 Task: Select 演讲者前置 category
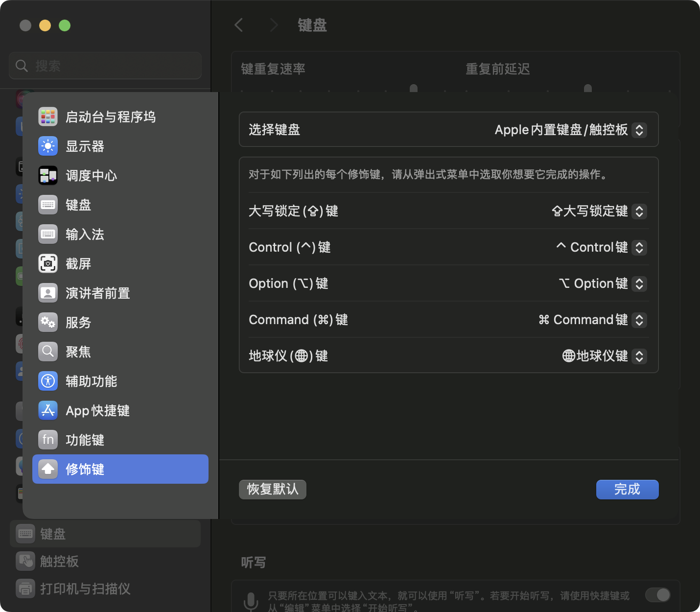coord(120,293)
